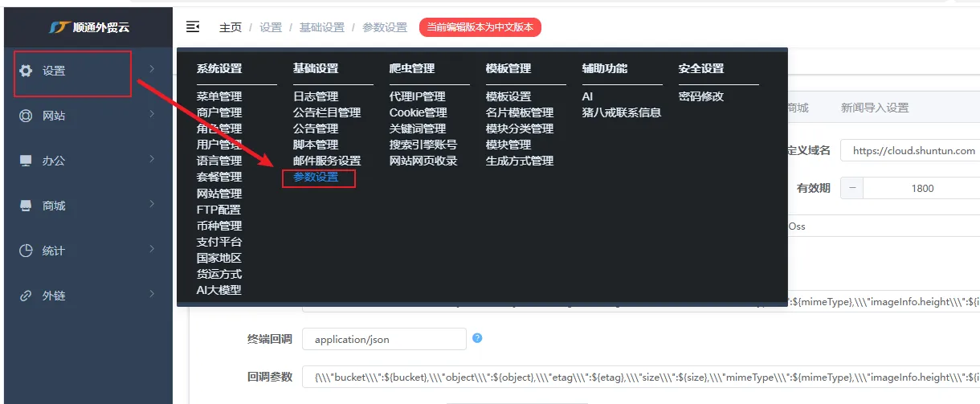Screen dimensions: 980x404
Task: Click the mall storefront icon in sidebar
Action: (26, 206)
